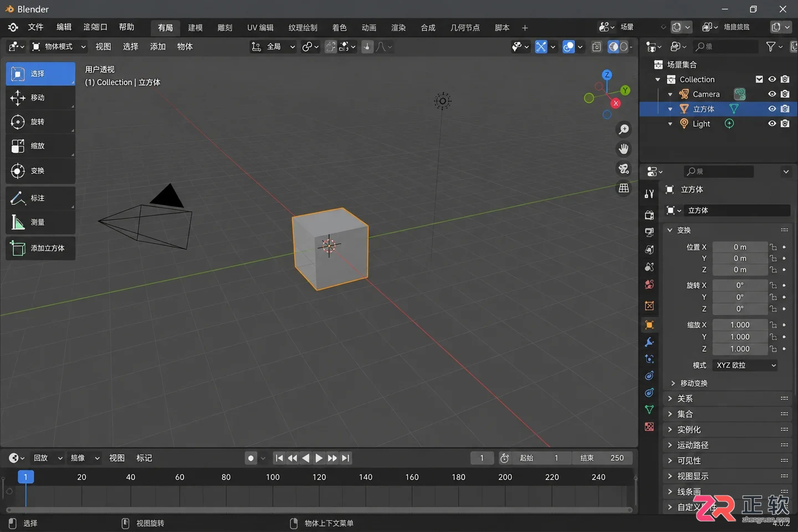Toggle Collection eye visibility icon

pos(772,79)
